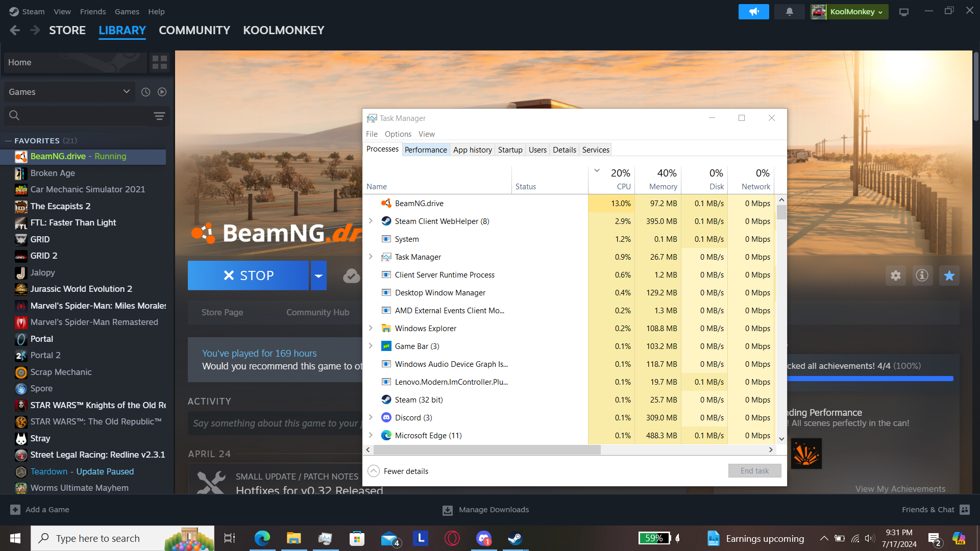The image size is (980, 551).
Task: Switch the library to grid view
Action: coord(160,62)
